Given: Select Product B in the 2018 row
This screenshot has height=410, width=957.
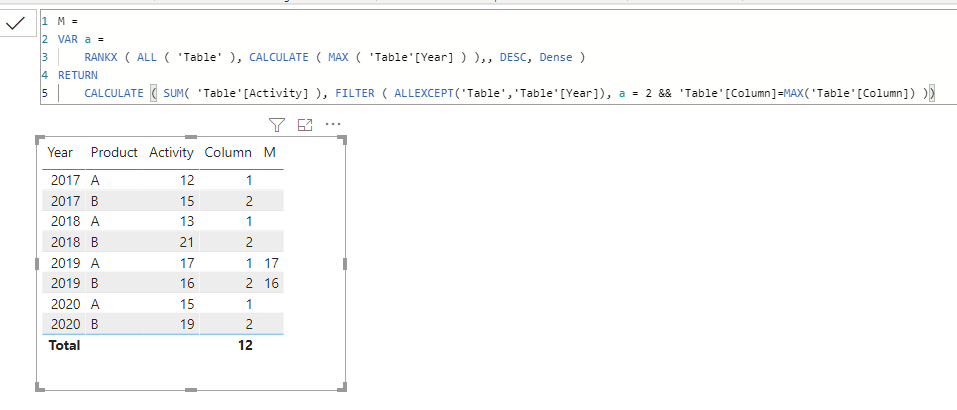Looking at the screenshot, I should click(x=95, y=242).
